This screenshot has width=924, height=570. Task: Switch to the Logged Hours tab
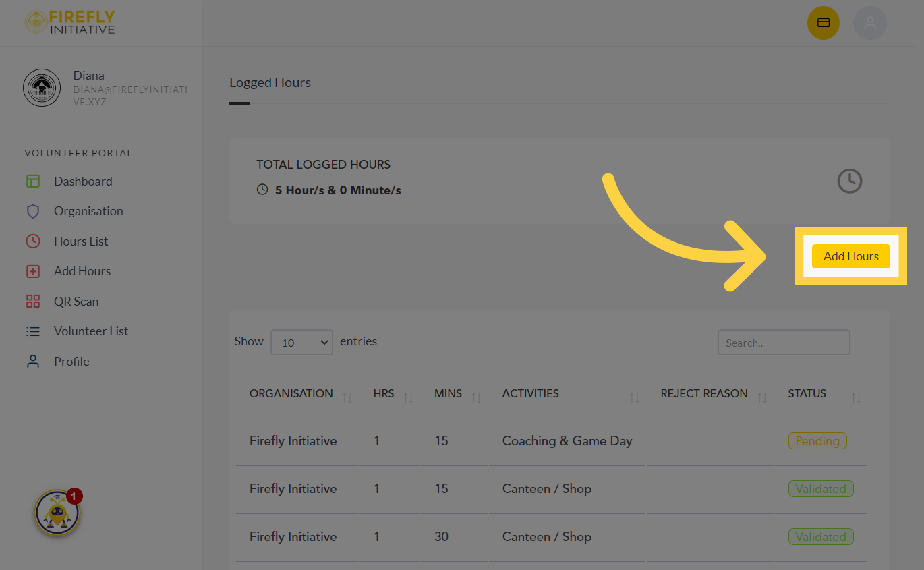coord(270,82)
